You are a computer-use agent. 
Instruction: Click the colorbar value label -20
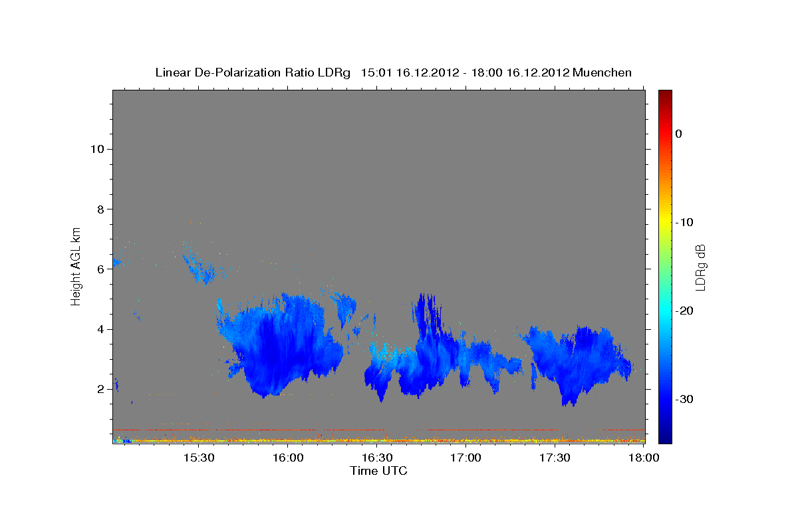684,311
